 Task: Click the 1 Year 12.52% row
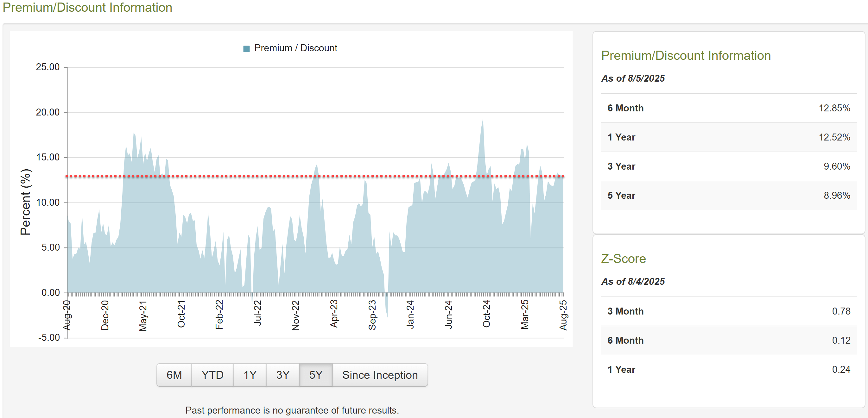[x=728, y=137]
